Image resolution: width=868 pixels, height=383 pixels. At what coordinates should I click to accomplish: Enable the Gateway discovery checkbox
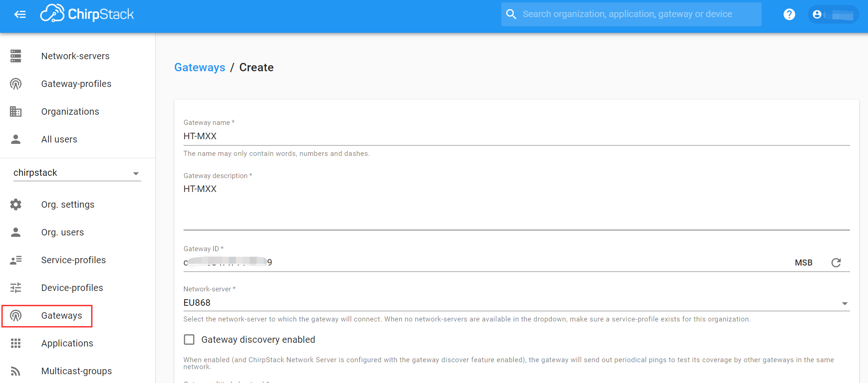[x=189, y=340]
